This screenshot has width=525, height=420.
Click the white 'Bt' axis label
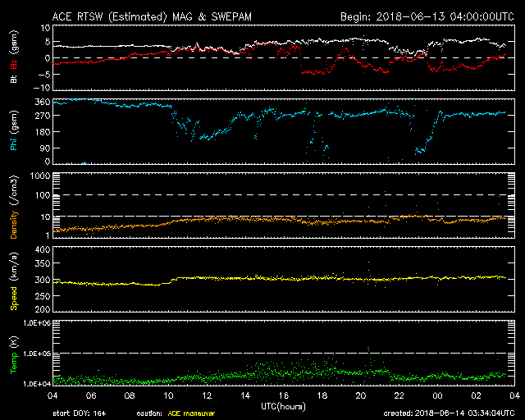pyautogui.click(x=14, y=79)
